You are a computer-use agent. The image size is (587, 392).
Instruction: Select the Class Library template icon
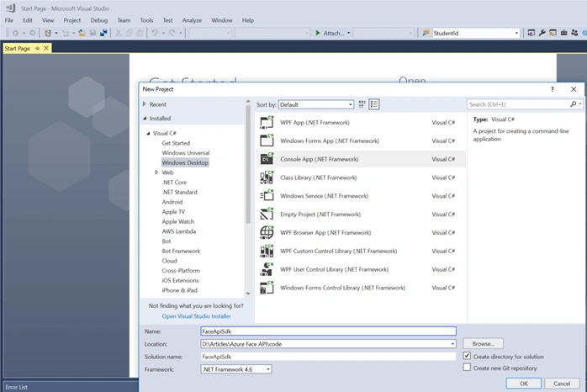point(267,177)
